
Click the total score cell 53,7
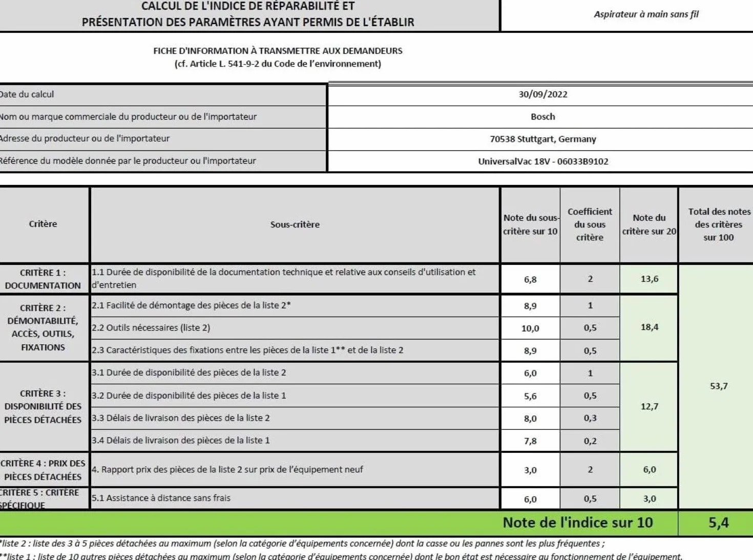[x=717, y=386]
